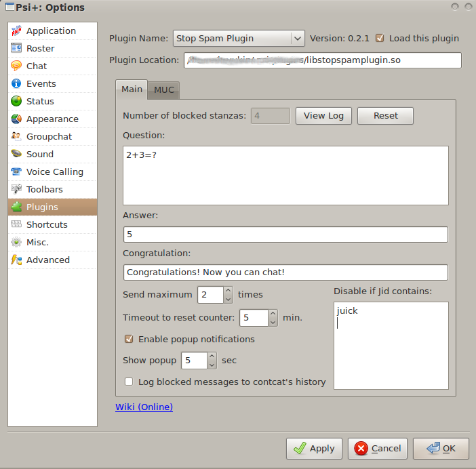Select the Events info icon
476x469 pixels.
(17, 83)
